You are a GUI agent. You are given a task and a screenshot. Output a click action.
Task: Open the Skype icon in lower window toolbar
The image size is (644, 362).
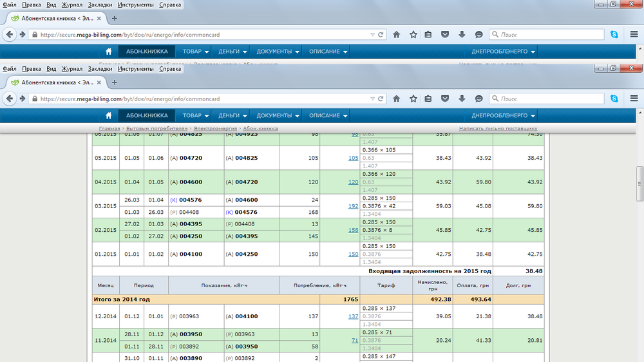[614, 99]
